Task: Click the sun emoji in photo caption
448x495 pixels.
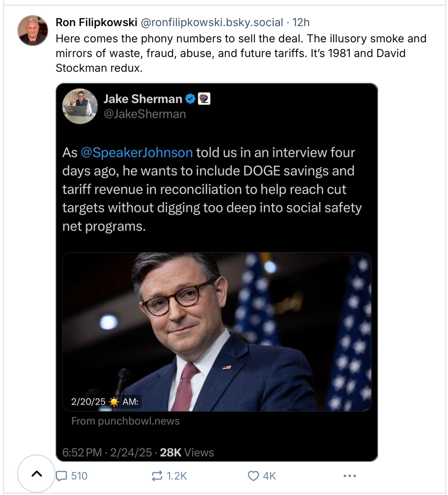Action: [114, 402]
